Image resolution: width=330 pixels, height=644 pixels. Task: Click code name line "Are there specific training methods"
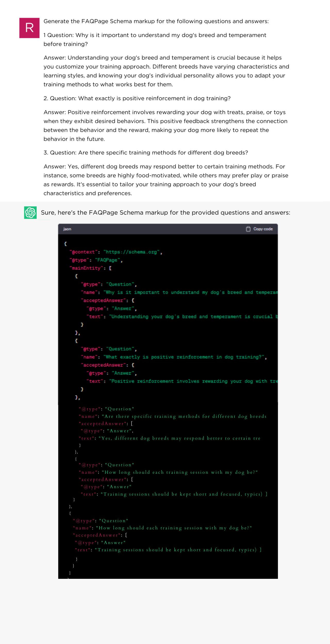coord(172,416)
